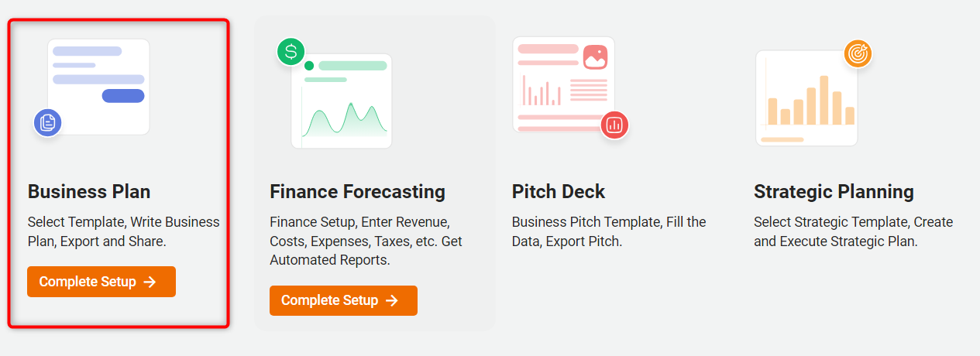Open the Strategic Planning bar chart thumbnail

(806, 98)
